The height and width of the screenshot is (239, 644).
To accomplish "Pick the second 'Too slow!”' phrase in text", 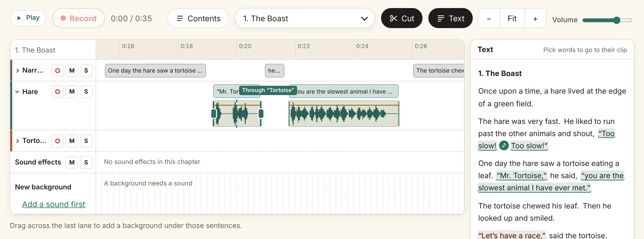I will pos(529,146).
